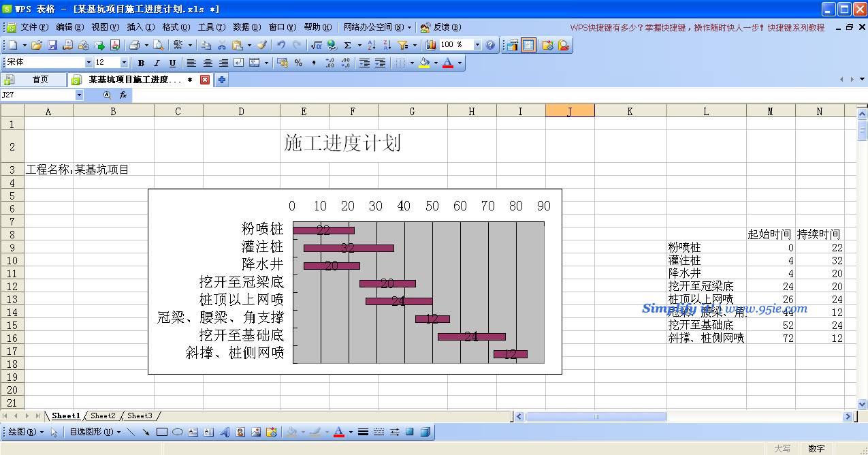Toggle italic formatting
The height and width of the screenshot is (455, 868).
tap(157, 63)
